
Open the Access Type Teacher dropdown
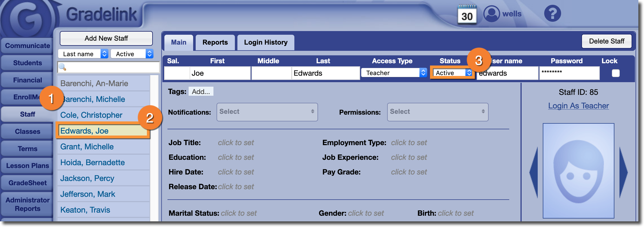394,73
